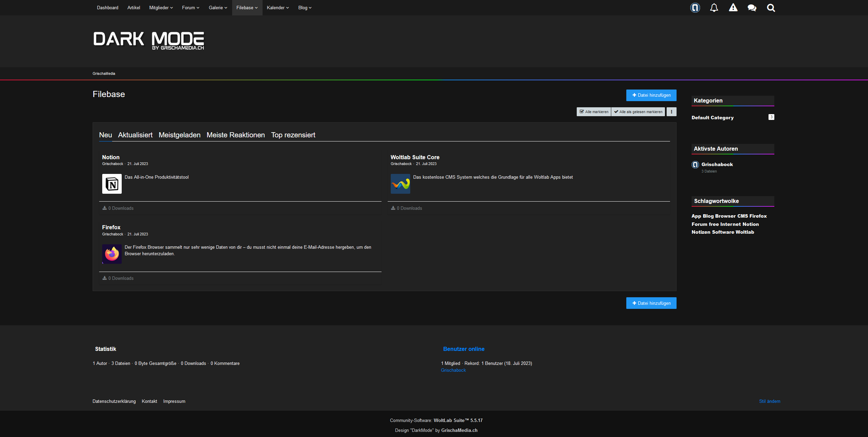This screenshot has height=437, width=868.
Task: Open the three-dot more options button
Action: 671,112
